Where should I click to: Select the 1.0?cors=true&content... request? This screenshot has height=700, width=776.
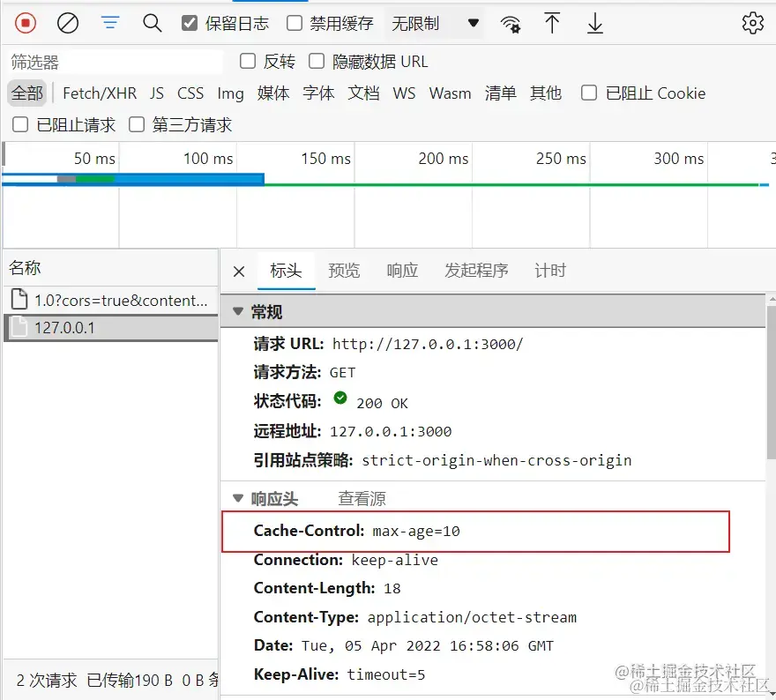pyautogui.click(x=111, y=301)
